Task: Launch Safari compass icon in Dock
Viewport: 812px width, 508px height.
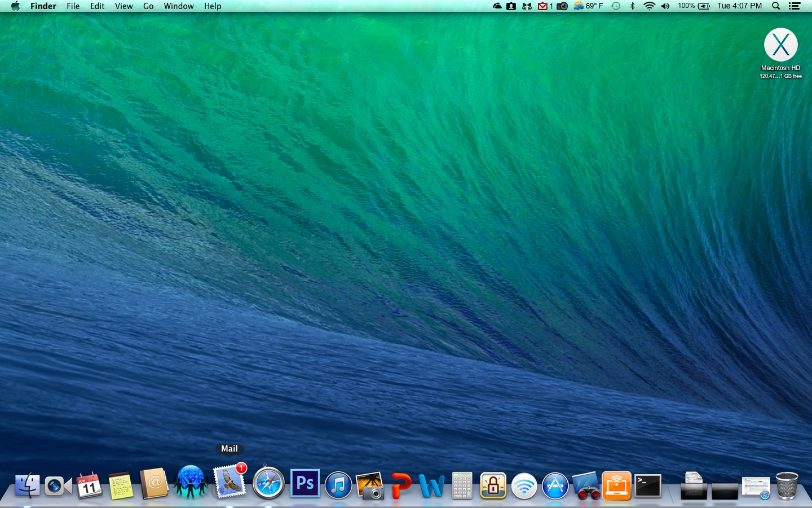Action: (268, 483)
